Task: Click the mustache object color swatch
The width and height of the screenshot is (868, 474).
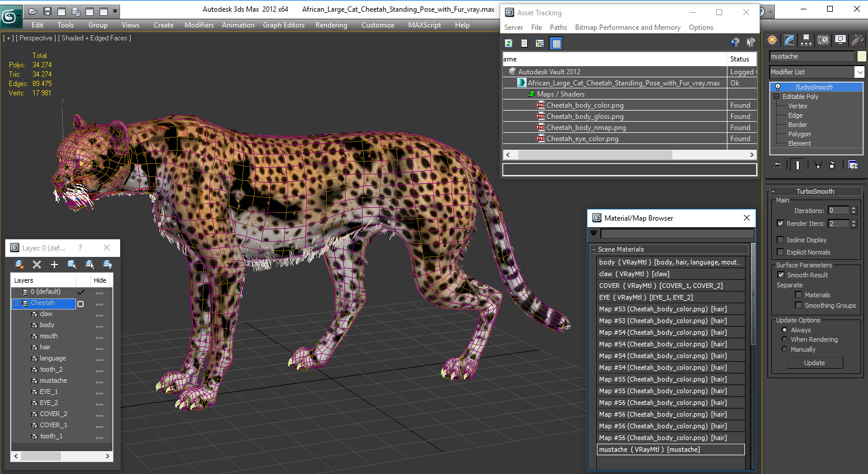Action: [x=862, y=56]
